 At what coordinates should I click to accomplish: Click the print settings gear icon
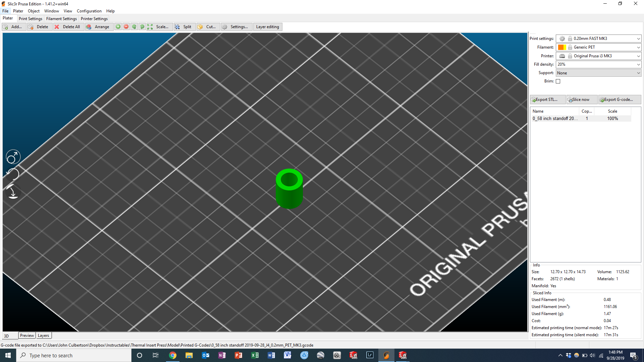(562, 39)
